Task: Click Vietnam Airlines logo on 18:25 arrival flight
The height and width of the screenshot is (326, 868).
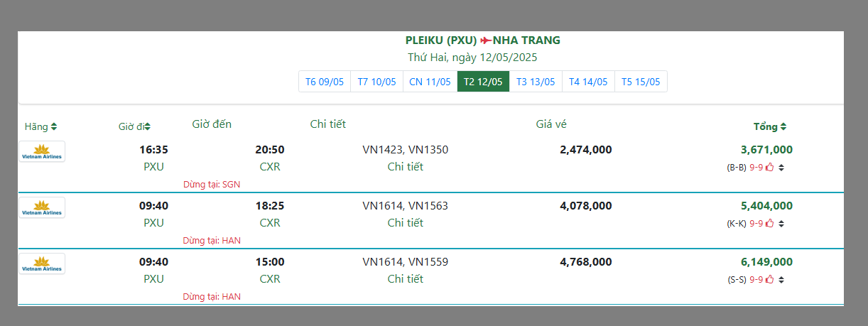Action: (x=42, y=207)
